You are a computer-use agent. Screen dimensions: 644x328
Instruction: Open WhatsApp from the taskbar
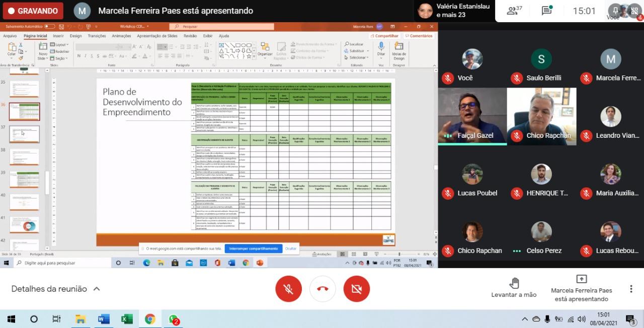click(x=174, y=319)
